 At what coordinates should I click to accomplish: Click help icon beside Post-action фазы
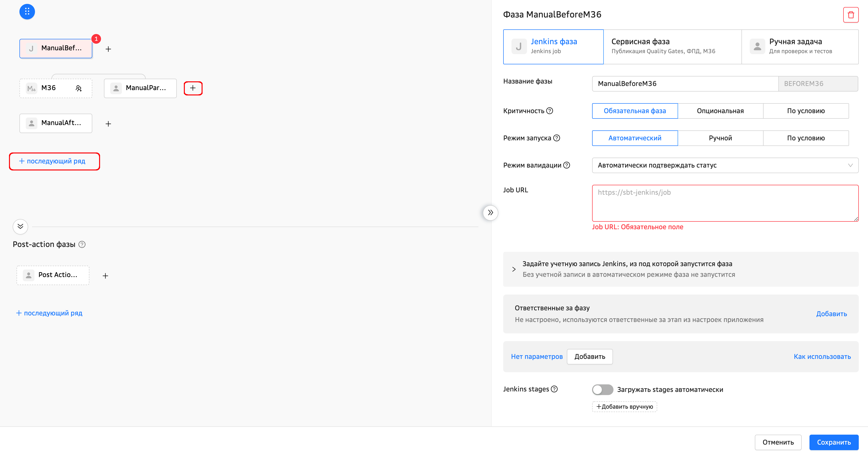coord(82,245)
